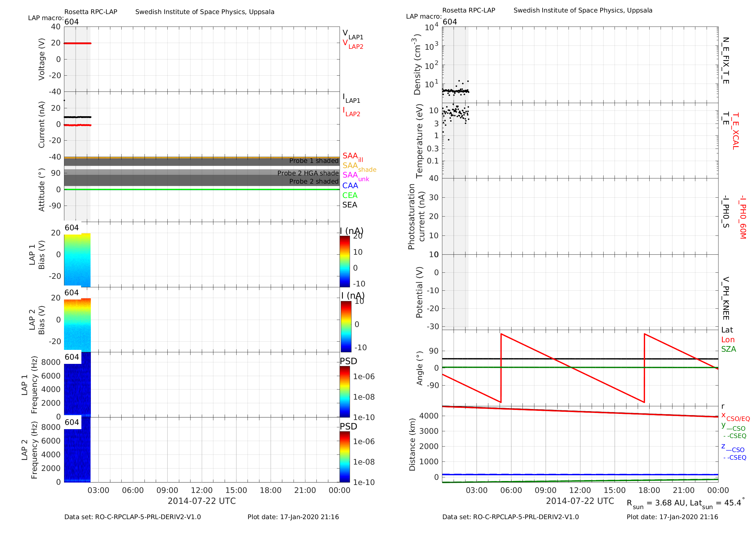
Task: Click the 'Photosaturation current (nA)' axis label
Action: click(x=416, y=217)
